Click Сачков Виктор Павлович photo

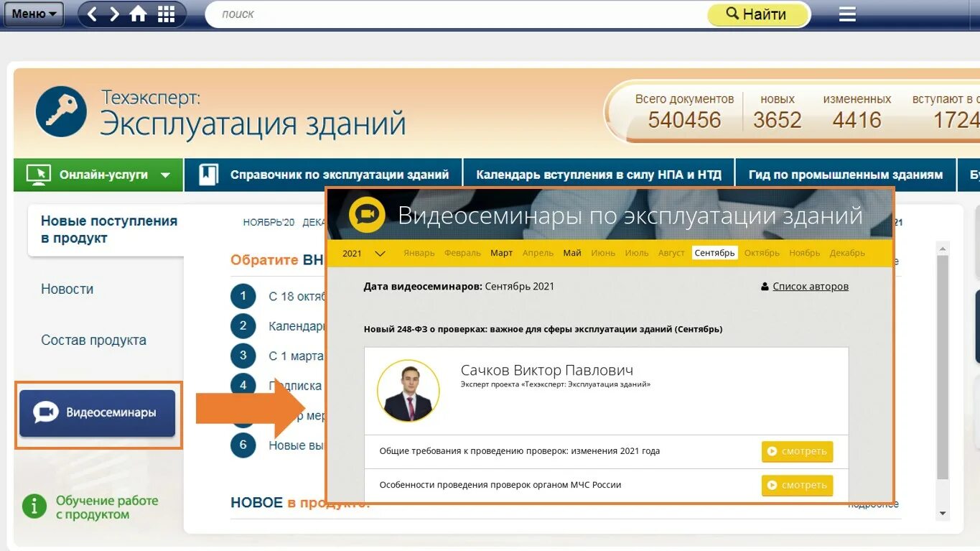[408, 391]
